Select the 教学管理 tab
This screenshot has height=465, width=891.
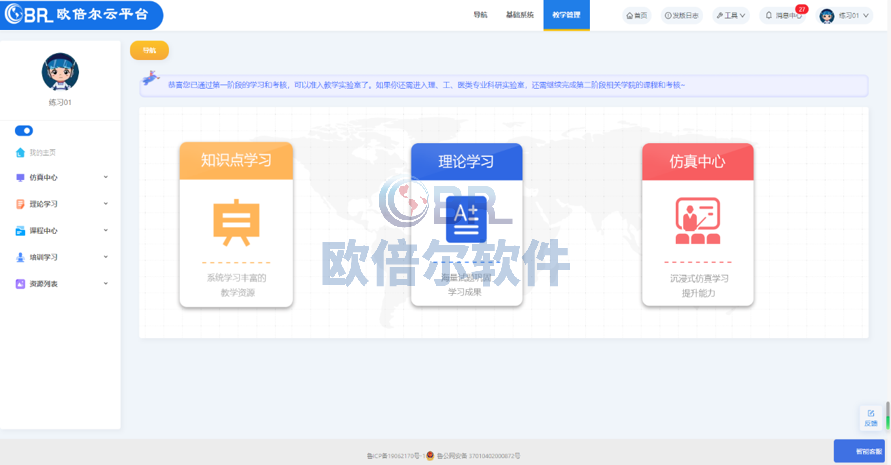coord(567,15)
